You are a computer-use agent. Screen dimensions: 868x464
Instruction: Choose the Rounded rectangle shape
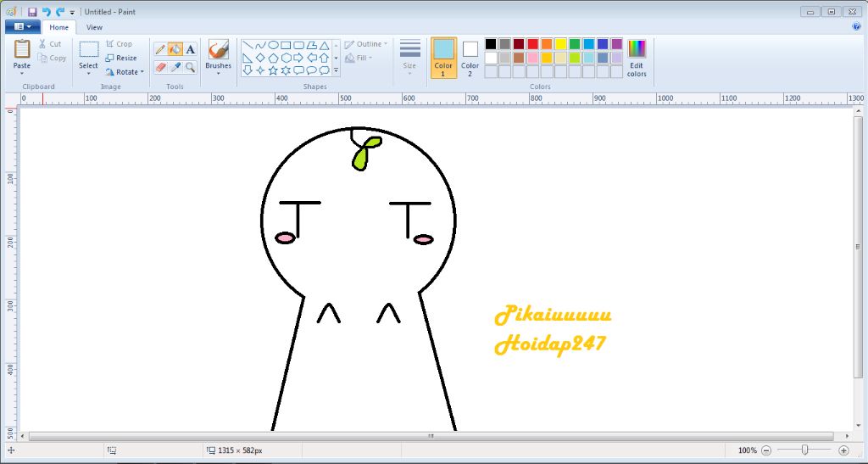[x=299, y=46]
